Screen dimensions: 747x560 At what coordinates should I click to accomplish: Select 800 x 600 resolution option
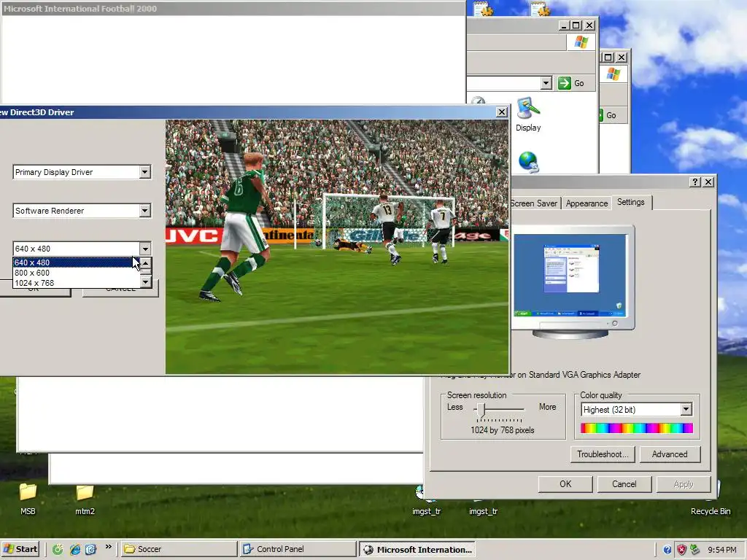tap(75, 273)
